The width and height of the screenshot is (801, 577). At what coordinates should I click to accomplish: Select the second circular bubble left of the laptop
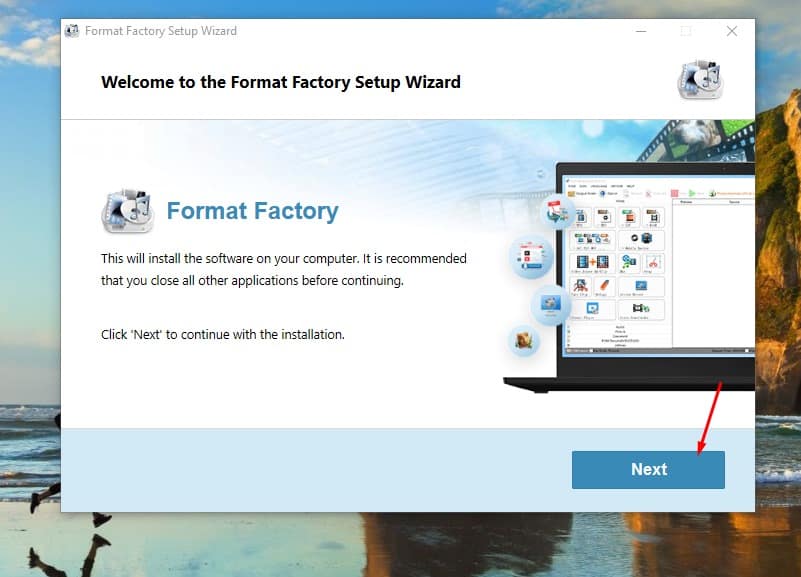click(x=530, y=256)
